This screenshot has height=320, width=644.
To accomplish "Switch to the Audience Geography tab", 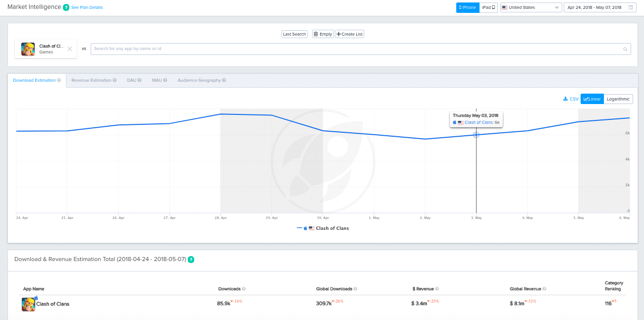I will click(202, 80).
